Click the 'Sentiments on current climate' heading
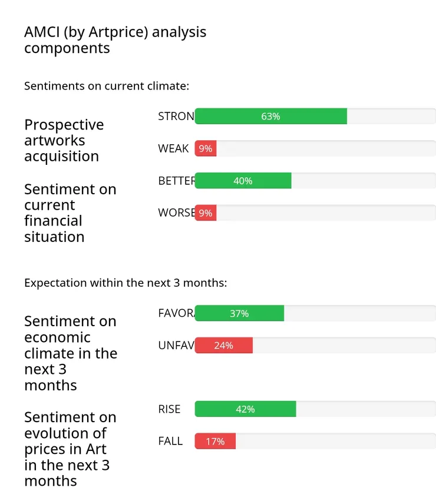The width and height of the screenshot is (436, 504). [x=107, y=86]
